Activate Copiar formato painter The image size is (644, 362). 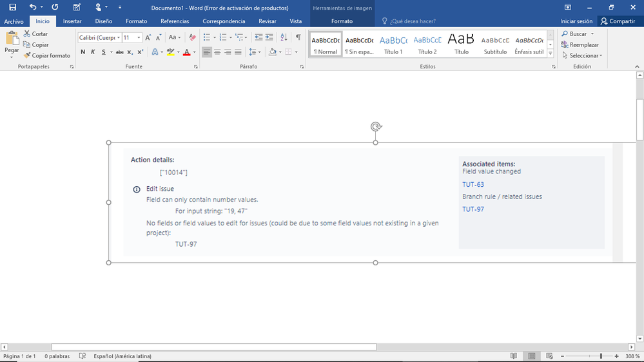coord(47,55)
